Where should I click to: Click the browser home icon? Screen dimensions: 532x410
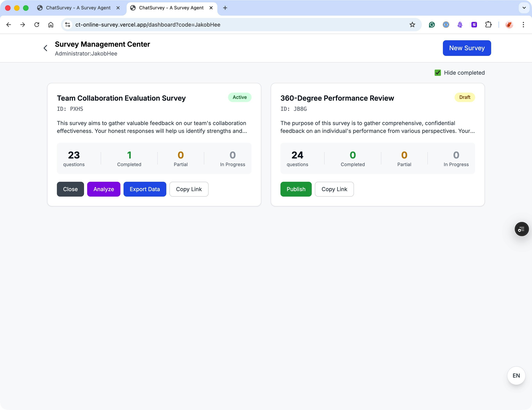(x=51, y=25)
